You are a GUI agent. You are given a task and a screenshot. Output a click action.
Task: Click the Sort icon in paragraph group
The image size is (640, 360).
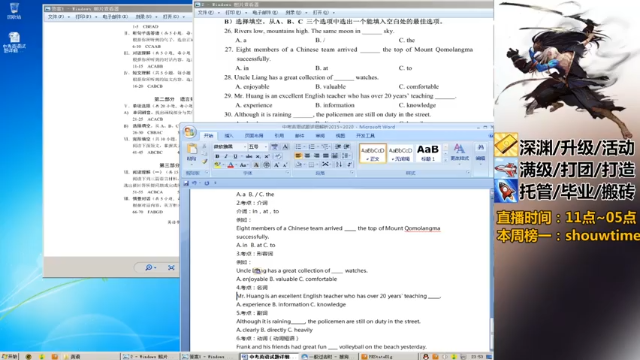pos(338,164)
